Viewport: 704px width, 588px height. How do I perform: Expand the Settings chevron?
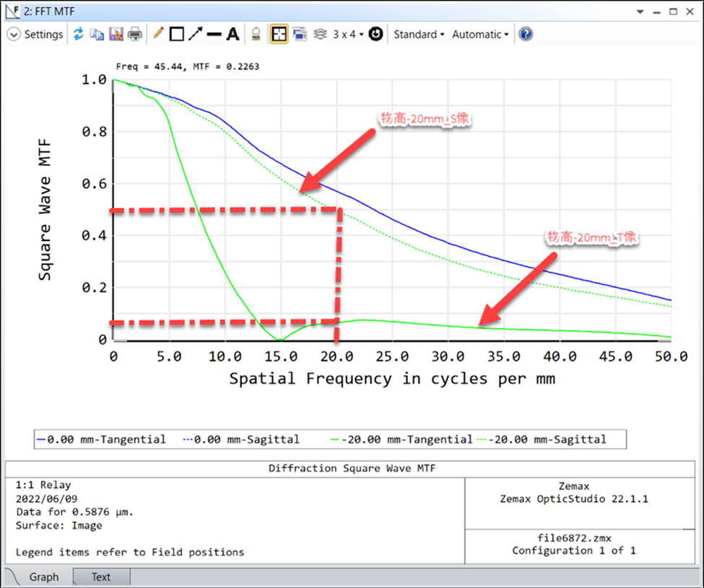click(x=14, y=34)
